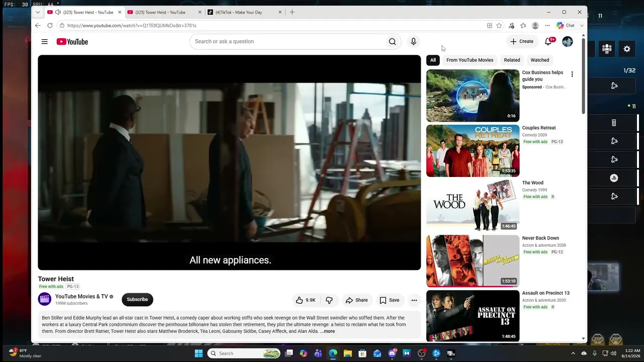Screen dimensions: 644x362
Task: Open game settings gear in background window
Action: tap(627, 49)
